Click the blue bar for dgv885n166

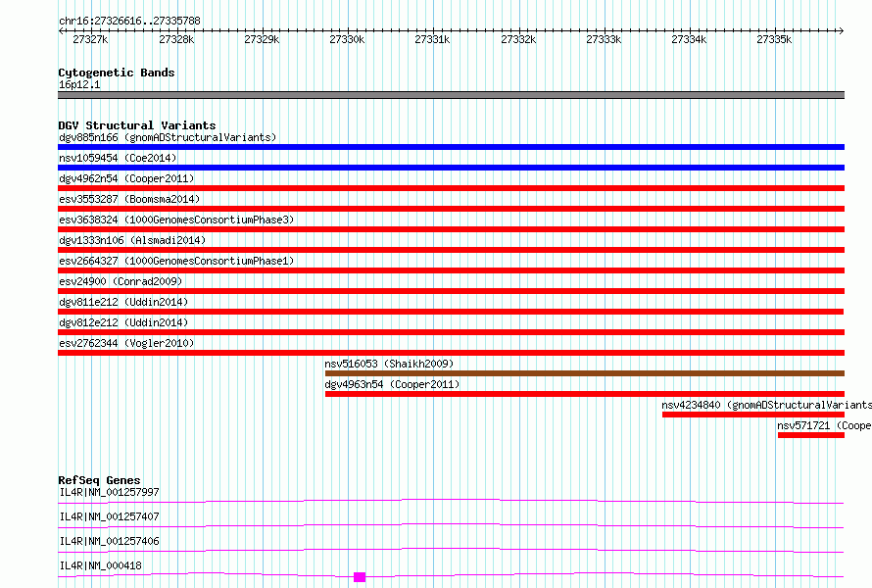(451, 147)
